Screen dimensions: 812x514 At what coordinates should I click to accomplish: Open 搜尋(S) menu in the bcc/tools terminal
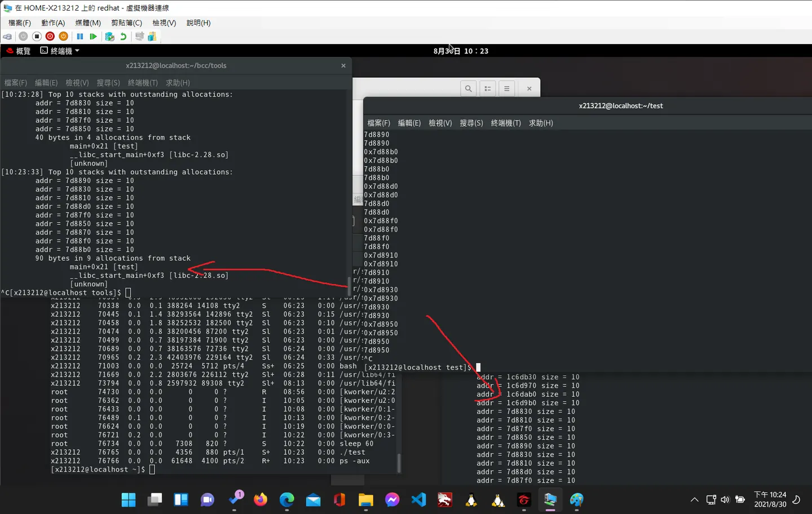(108, 83)
